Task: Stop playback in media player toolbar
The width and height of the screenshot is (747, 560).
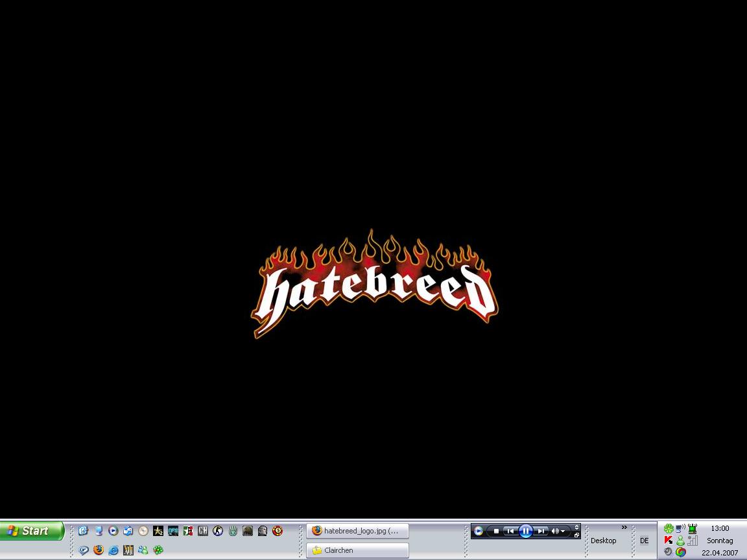Action: (497, 531)
